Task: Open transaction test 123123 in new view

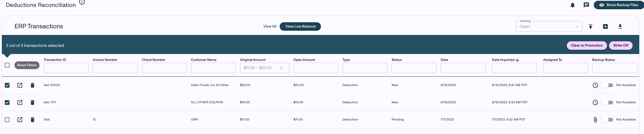Action: tap(20, 85)
